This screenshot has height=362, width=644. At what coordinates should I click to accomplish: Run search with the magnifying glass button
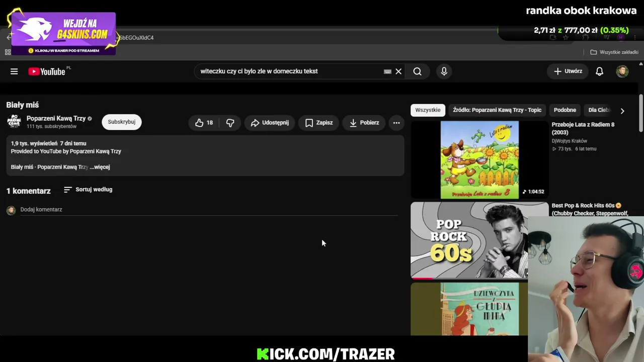(418, 71)
